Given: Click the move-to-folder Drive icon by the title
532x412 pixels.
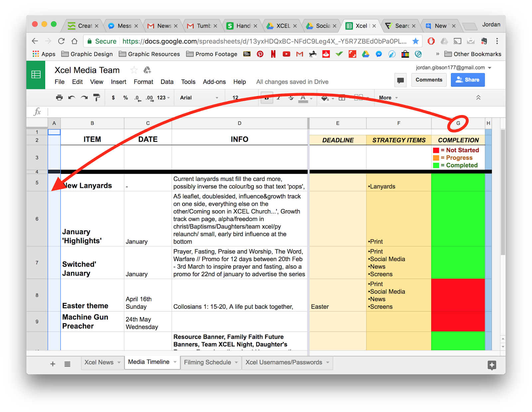Looking at the screenshot, I should click(147, 70).
